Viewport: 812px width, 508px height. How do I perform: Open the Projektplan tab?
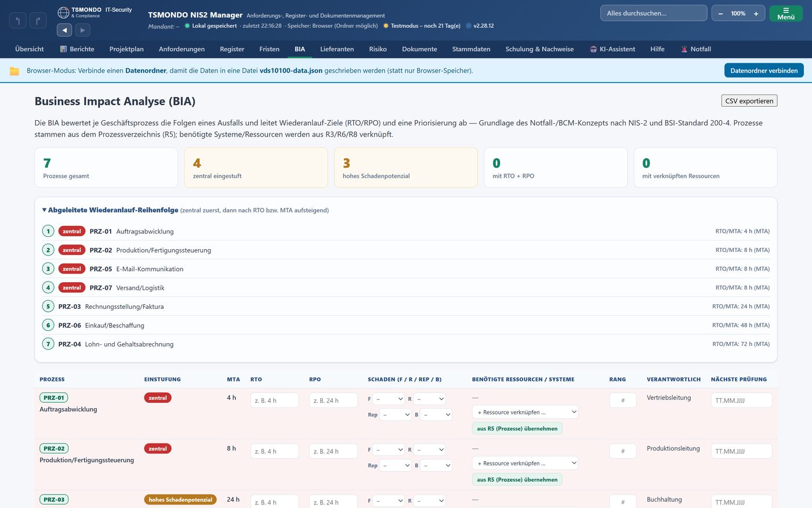point(126,49)
